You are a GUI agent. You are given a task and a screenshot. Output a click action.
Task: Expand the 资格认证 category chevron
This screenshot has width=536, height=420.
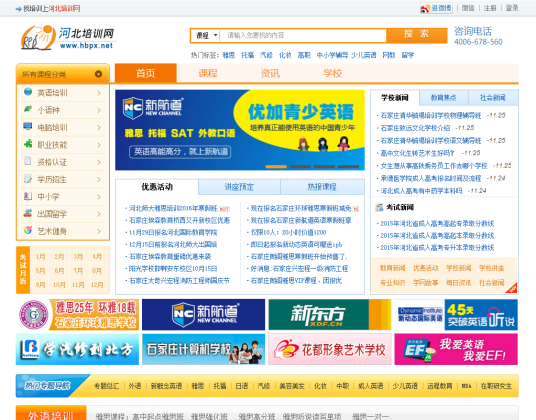(99, 162)
